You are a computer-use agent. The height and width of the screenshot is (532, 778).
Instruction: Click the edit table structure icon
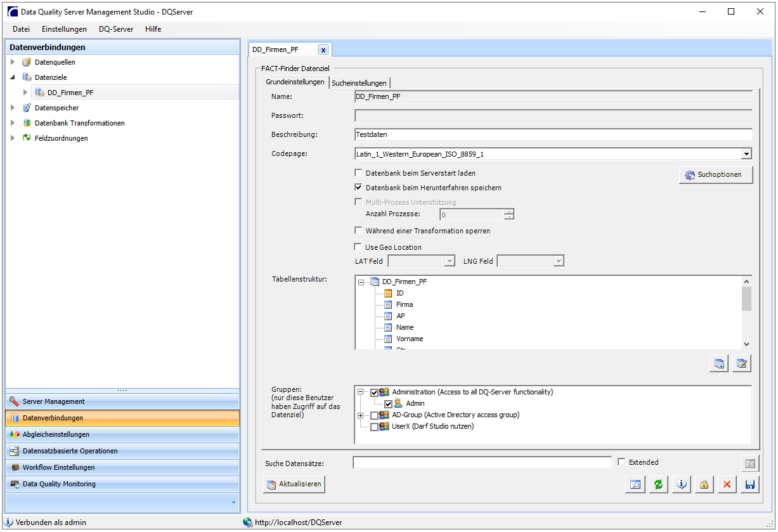click(742, 364)
